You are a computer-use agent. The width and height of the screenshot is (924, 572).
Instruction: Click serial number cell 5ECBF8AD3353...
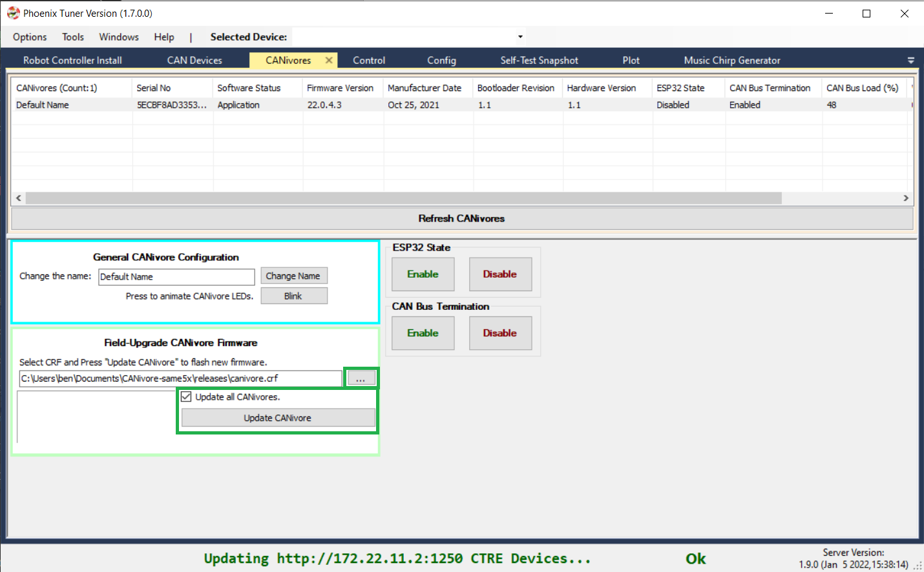pos(172,105)
